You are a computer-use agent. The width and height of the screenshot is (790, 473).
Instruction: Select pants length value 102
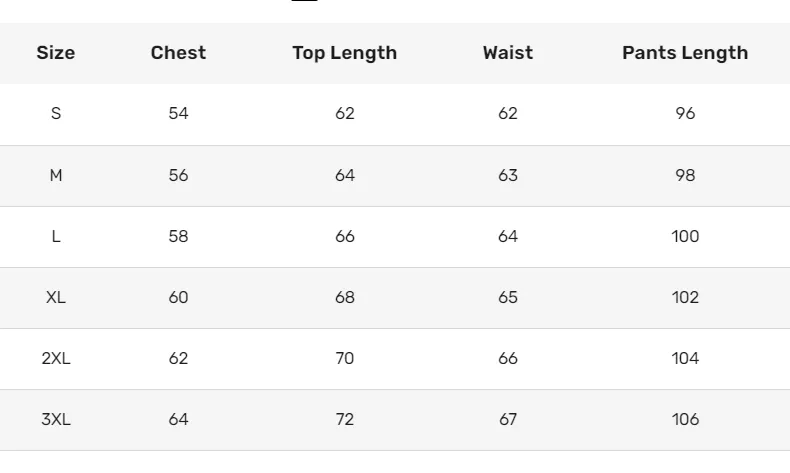[685, 297]
